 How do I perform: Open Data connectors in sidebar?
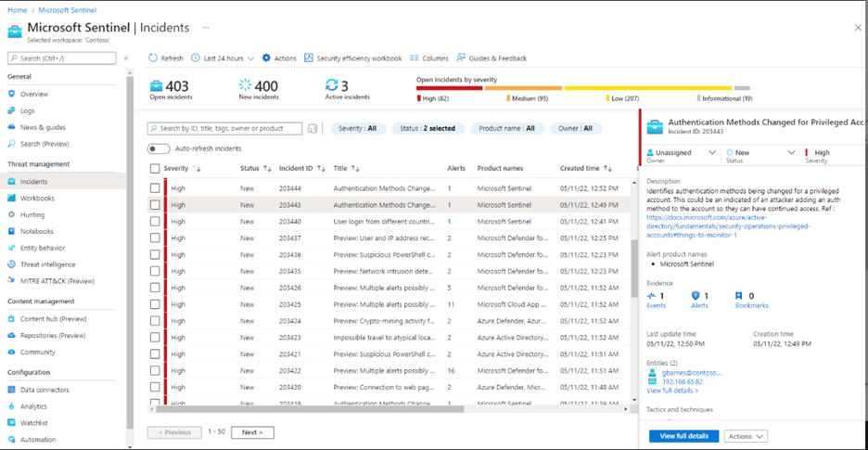tap(45, 390)
